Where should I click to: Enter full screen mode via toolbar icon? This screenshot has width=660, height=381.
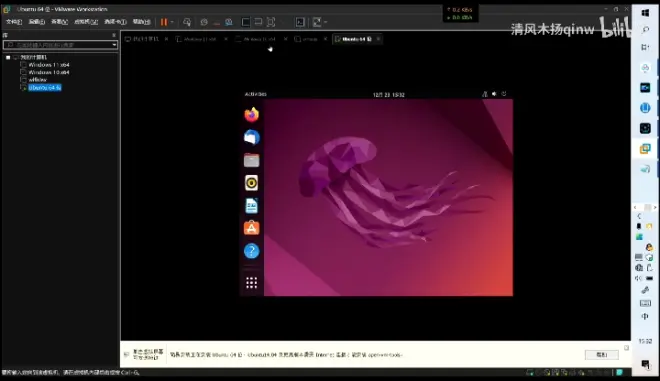[271, 22]
